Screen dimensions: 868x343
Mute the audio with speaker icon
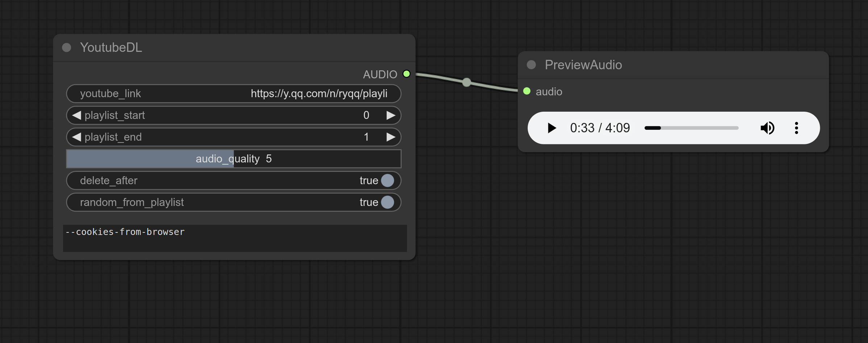pyautogui.click(x=767, y=128)
